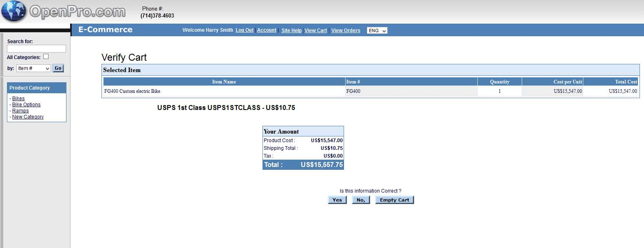
Task: Go to View Cart
Action: 315,31
